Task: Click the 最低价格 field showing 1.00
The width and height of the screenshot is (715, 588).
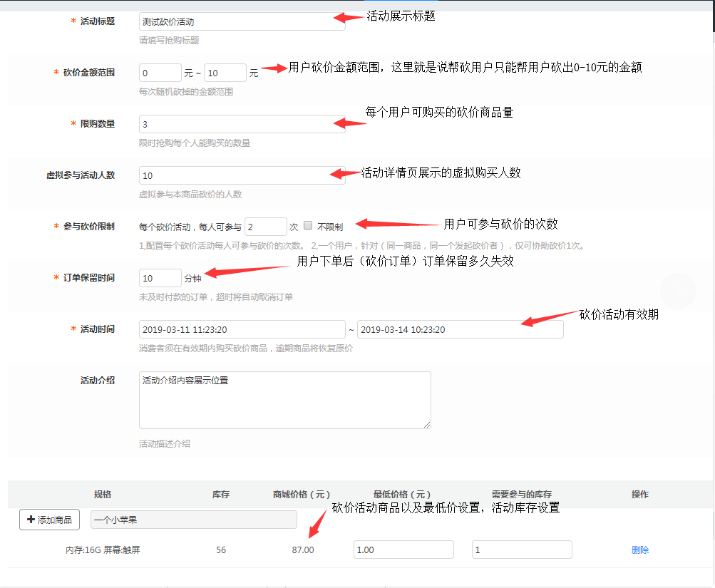Action: [403, 549]
